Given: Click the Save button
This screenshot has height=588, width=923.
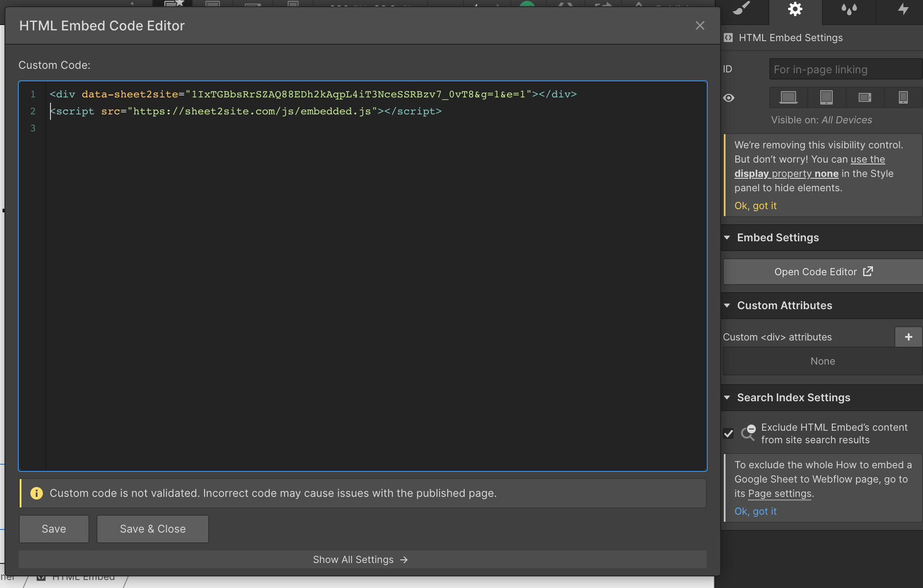Looking at the screenshot, I should [x=54, y=529].
